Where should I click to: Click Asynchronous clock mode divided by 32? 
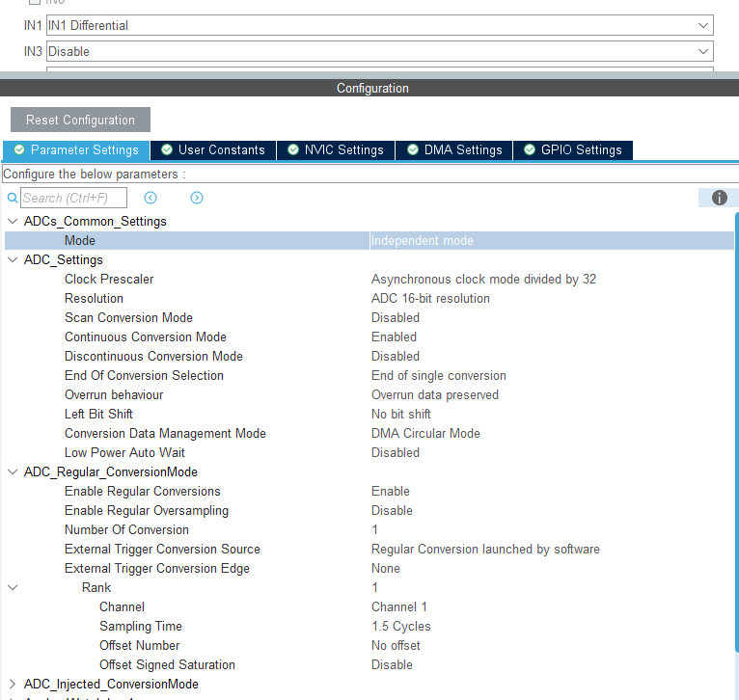point(483,280)
